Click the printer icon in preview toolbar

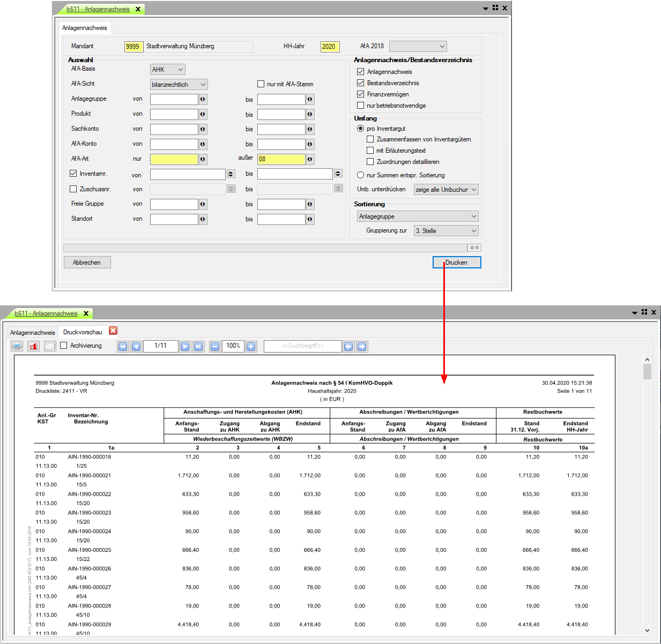pos(17,346)
